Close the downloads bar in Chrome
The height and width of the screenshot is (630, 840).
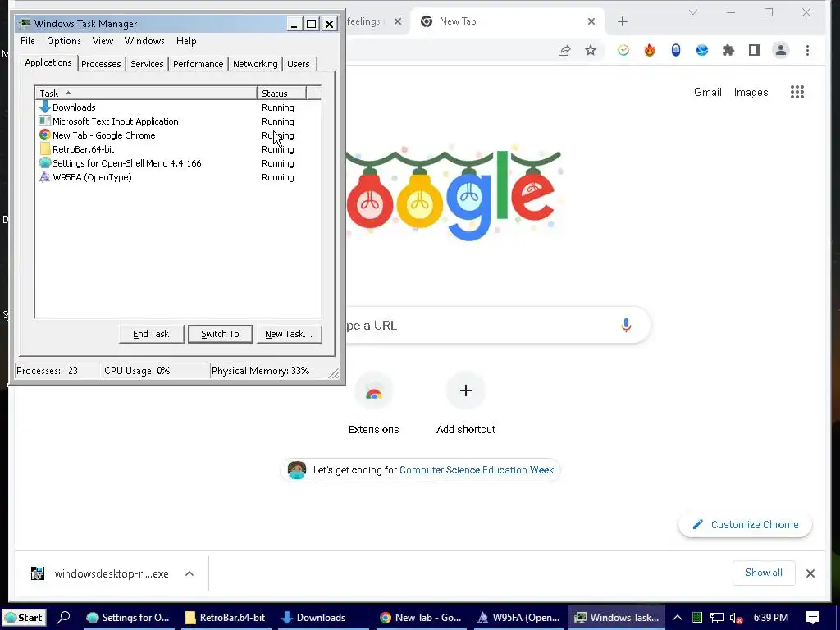810,573
